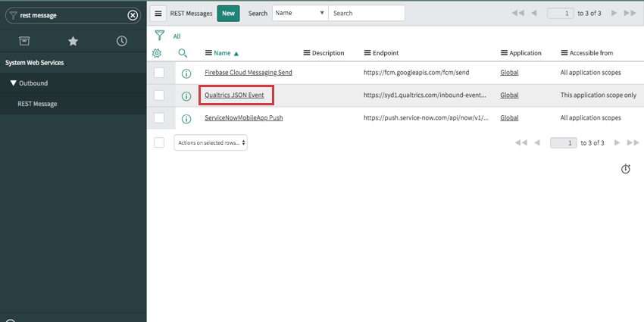Sort by Endpoint column header text

click(386, 53)
